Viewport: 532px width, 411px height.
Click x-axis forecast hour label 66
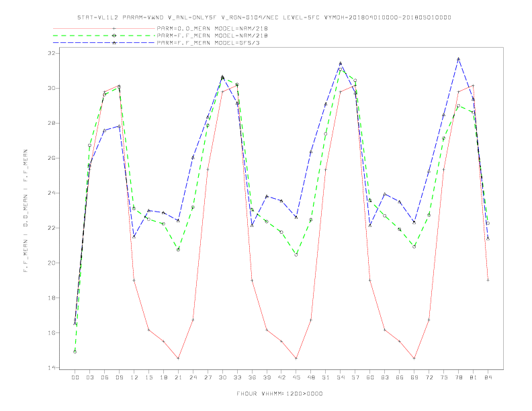400,377
